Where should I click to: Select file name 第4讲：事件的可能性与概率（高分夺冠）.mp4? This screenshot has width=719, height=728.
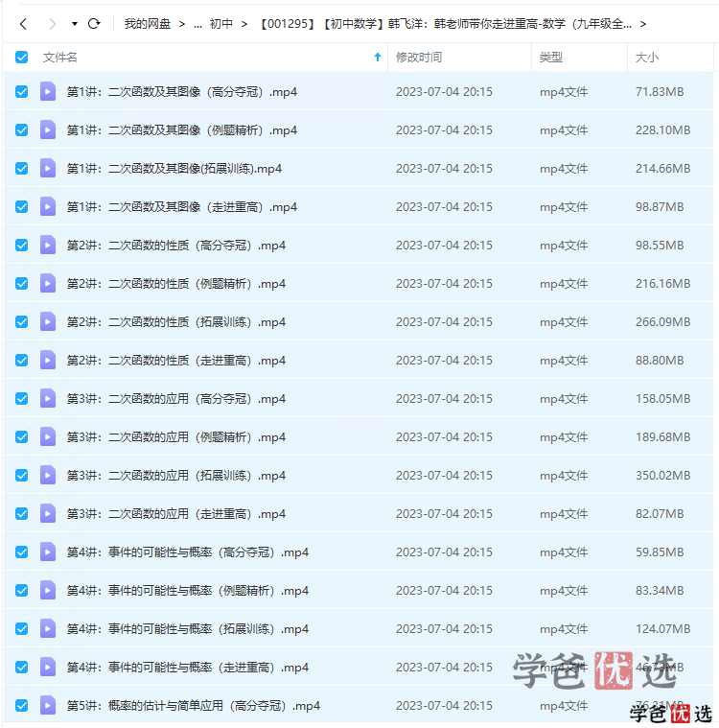[x=188, y=552]
